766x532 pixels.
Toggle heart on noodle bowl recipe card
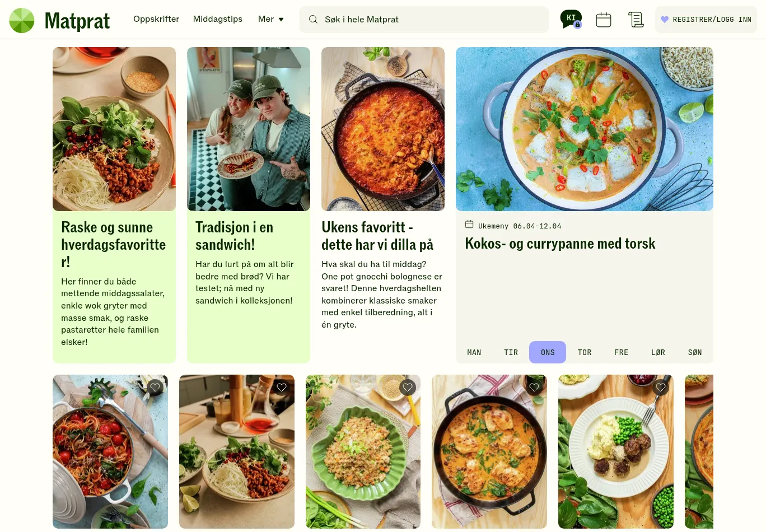pos(282,388)
